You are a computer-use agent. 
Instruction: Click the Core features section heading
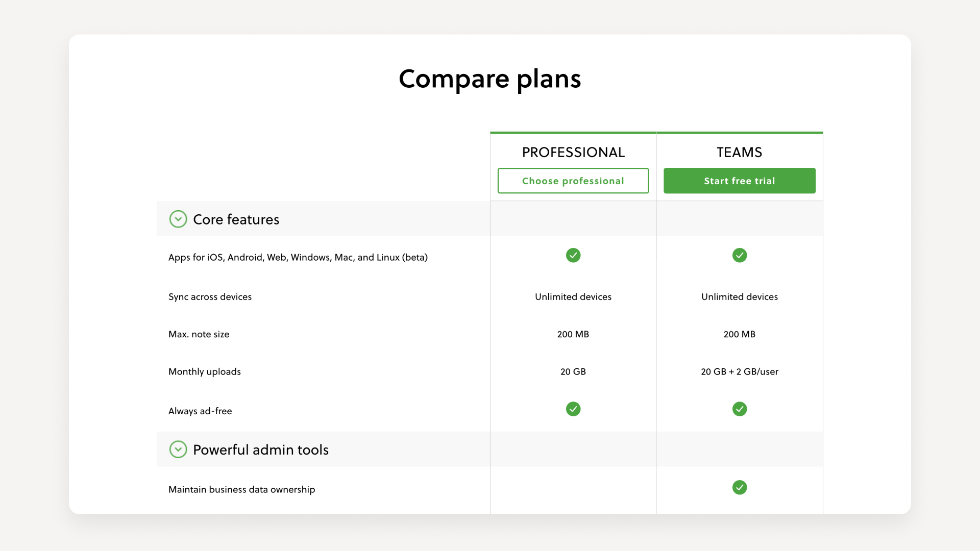236,219
